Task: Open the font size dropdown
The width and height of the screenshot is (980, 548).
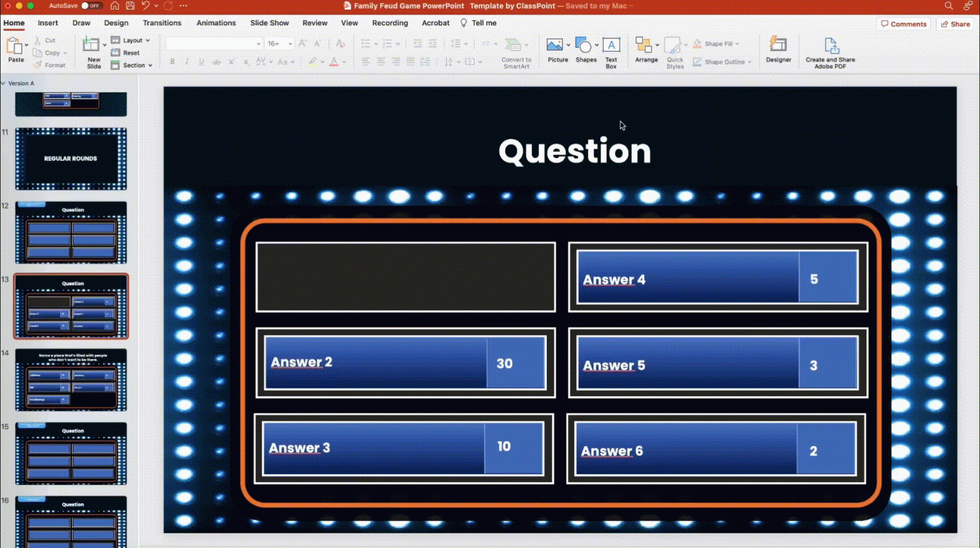Action: [x=289, y=43]
